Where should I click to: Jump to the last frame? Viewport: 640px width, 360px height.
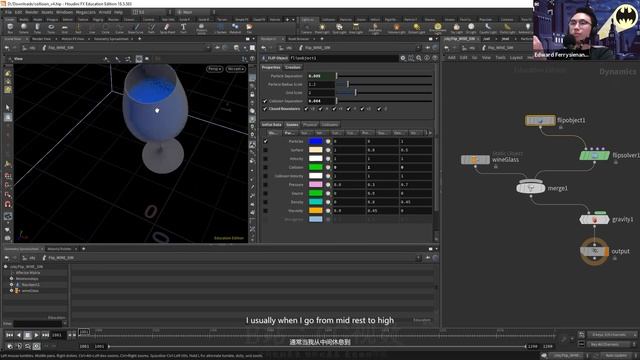pyautogui.click(x=45, y=335)
